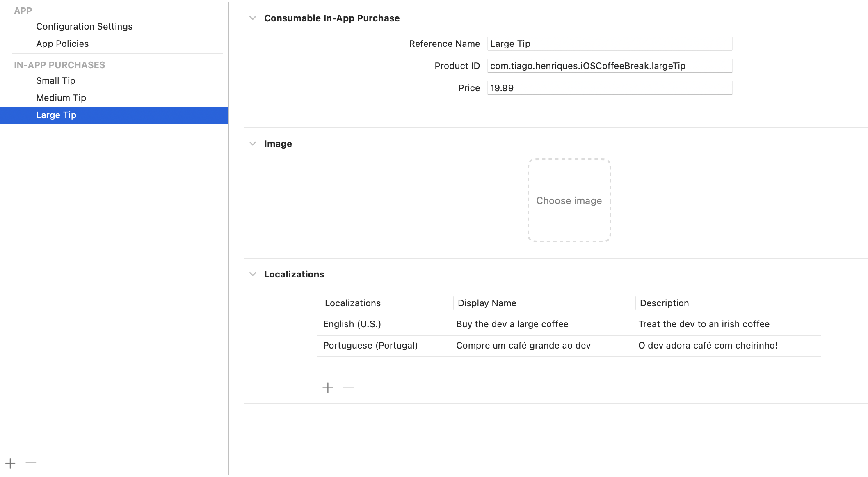Edit the Reference Name field
The width and height of the screenshot is (868, 477).
[610, 44]
